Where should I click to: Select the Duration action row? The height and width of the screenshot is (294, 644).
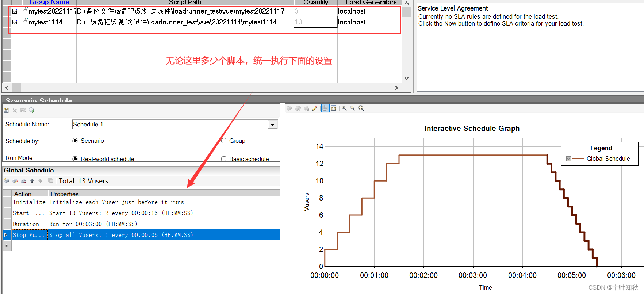pyautogui.click(x=141, y=224)
